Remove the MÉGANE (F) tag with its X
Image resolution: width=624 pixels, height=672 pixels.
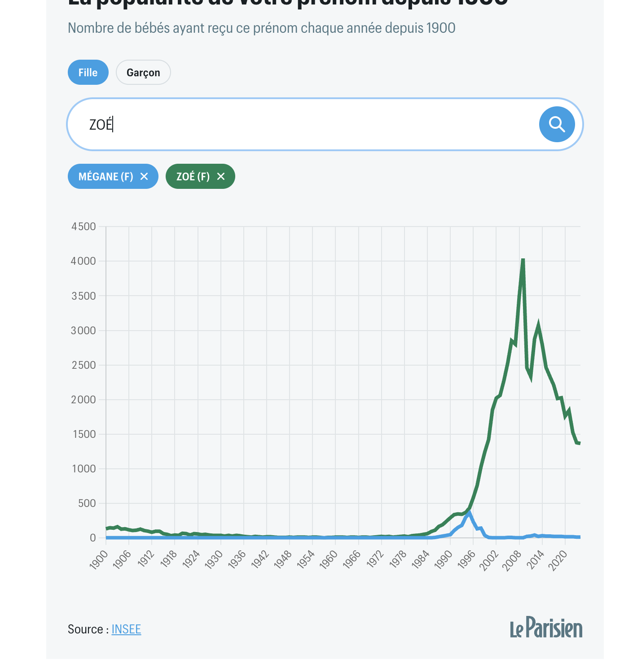click(x=144, y=176)
